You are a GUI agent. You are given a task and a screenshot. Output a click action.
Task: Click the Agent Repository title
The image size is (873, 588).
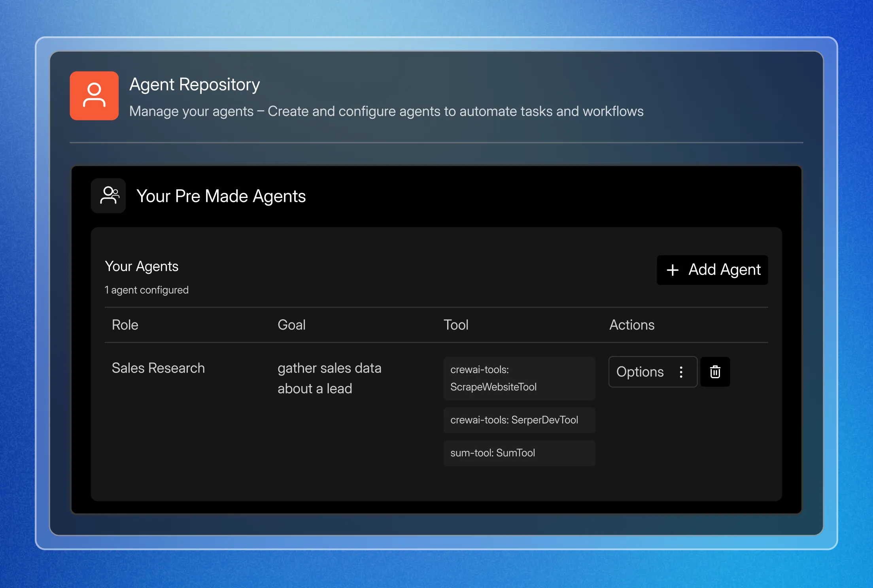pyautogui.click(x=195, y=85)
